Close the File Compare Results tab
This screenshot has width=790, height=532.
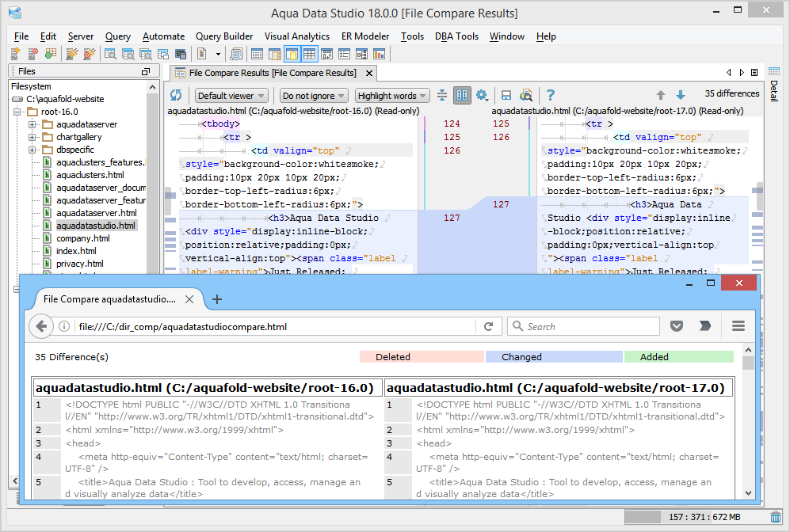pos(368,73)
